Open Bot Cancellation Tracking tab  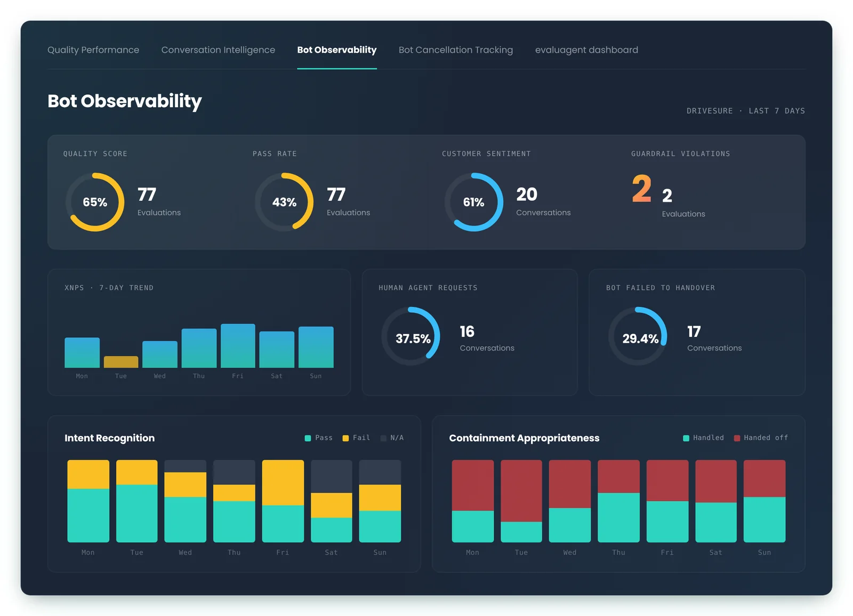coord(456,50)
